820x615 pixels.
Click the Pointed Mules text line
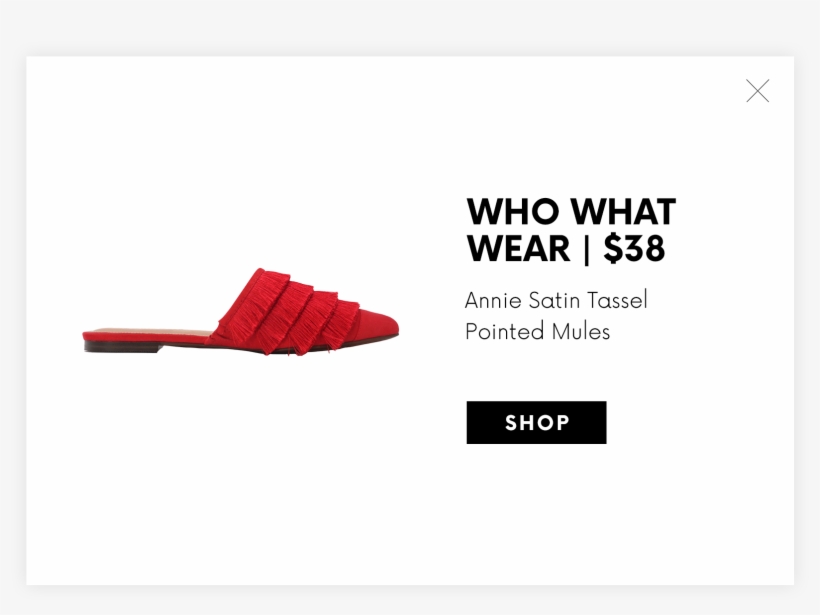coord(537,332)
